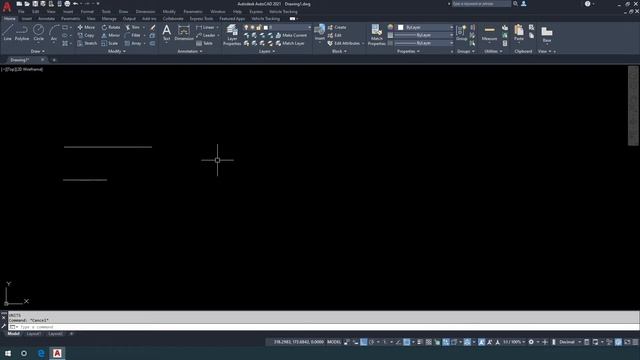Expand the Draw panel dropdown
Image resolution: width=640 pixels, height=360 pixels.
pyautogui.click(x=38, y=51)
